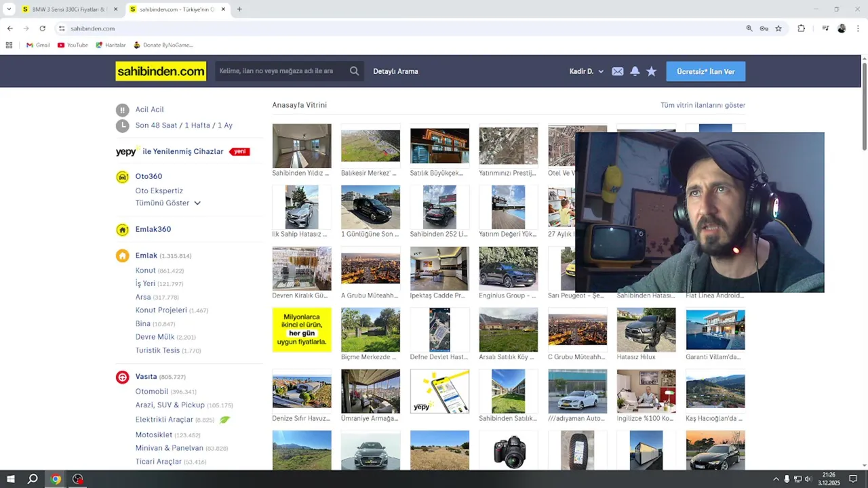Image resolution: width=868 pixels, height=488 pixels.
Task: Open Haritalar bookmark
Action: pyautogui.click(x=111, y=45)
